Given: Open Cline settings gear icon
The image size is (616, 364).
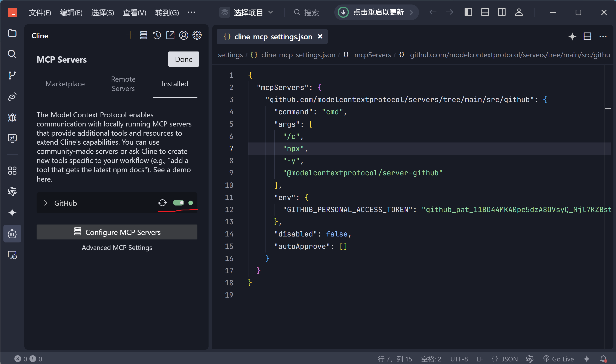Looking at the screenshot, I should click(197, 35).
